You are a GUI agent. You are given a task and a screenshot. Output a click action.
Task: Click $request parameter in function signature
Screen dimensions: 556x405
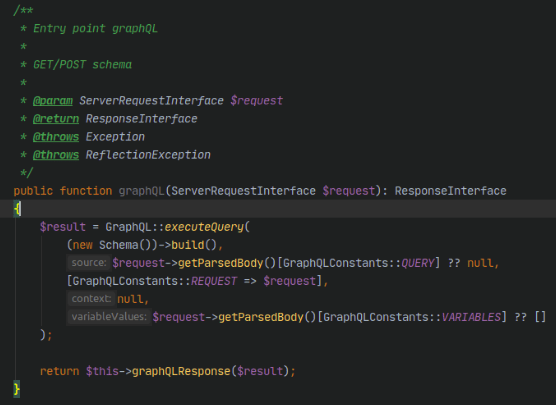[349, 191]
